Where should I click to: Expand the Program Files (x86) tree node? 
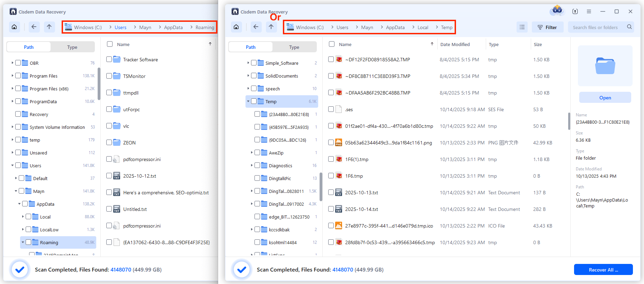(12, 89)
